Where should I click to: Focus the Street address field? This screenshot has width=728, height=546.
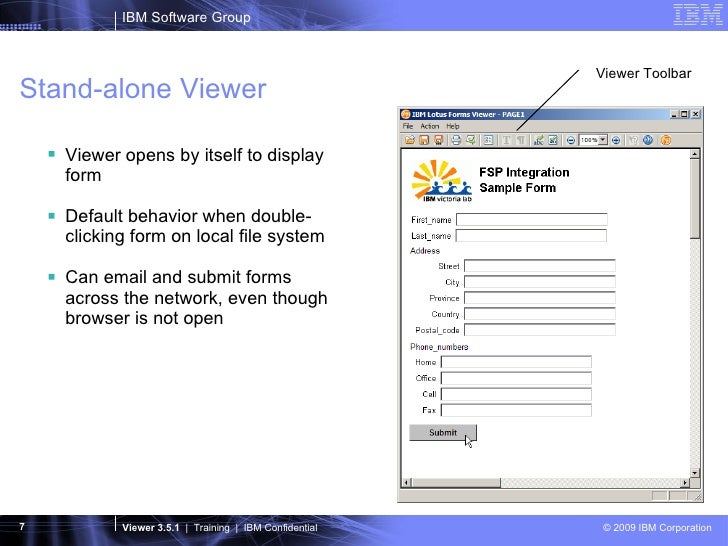(x=540, y=266)
